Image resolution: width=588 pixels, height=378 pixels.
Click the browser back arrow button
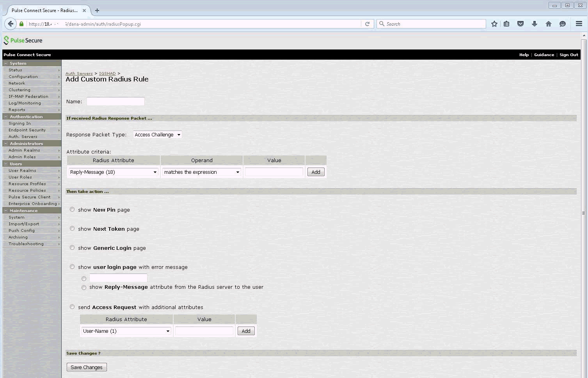coord(11,24)
